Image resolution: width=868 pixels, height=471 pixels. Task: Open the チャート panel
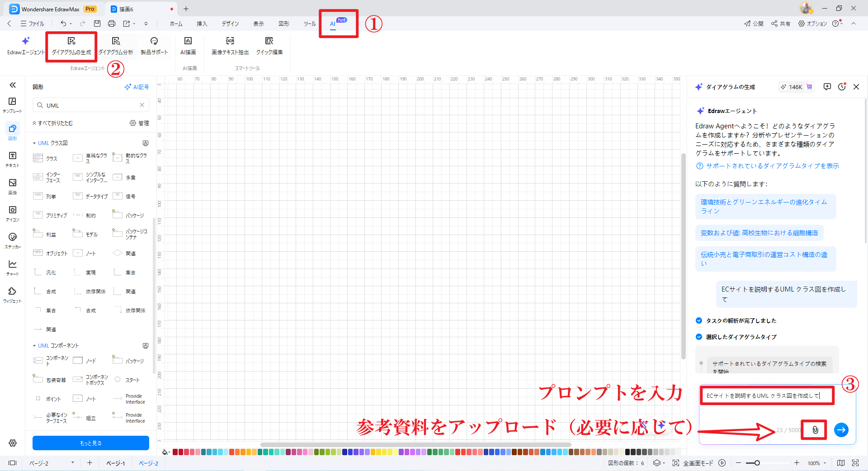click(12, 267)
